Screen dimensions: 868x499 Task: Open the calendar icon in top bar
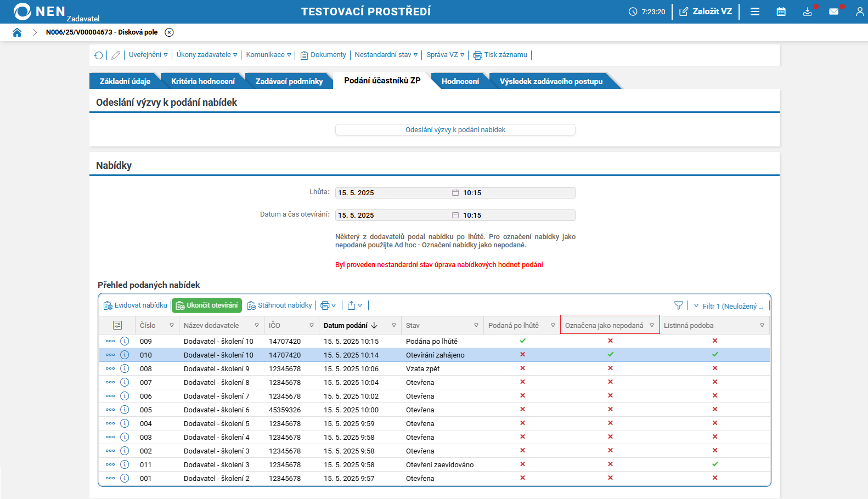click(781, 12)
